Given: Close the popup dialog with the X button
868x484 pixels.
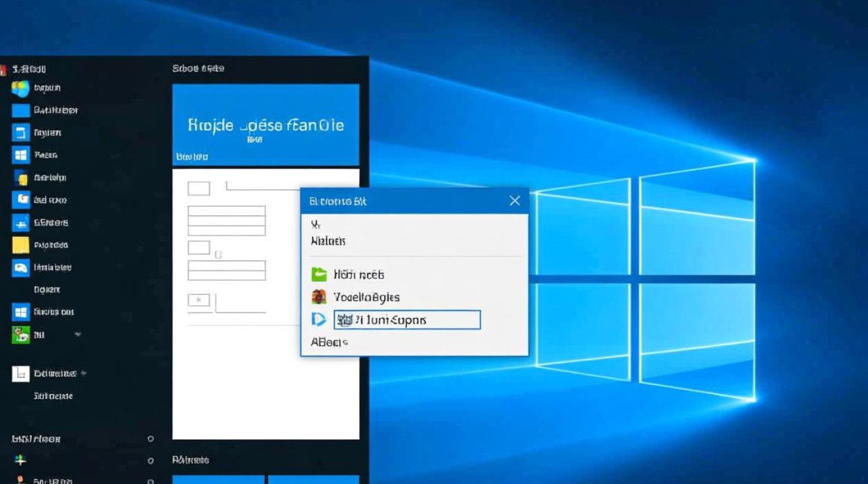Looking at the screenshot, I should coord(515,201).
